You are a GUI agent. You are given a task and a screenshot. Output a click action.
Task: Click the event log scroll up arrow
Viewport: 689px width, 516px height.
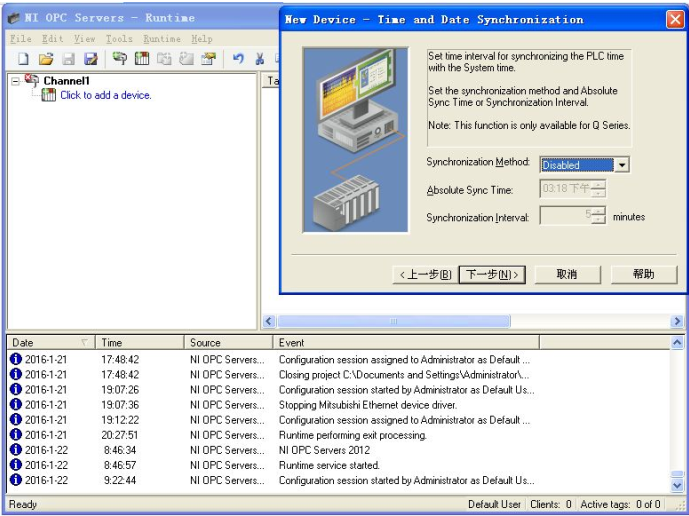click(677, 342)
